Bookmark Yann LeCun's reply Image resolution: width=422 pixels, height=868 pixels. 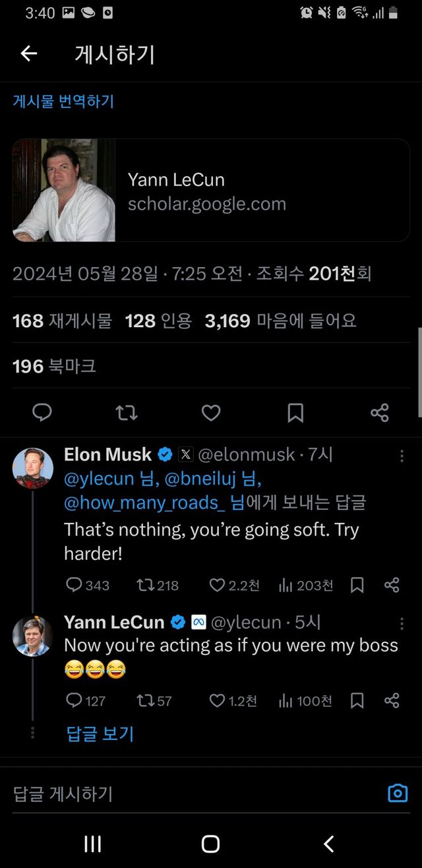point(357,700)
